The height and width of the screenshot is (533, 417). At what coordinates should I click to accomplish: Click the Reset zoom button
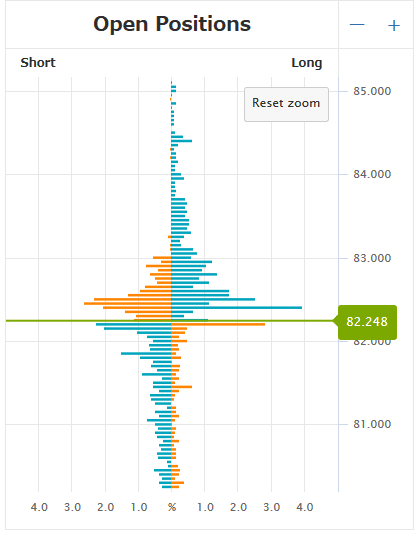point(286,104)
